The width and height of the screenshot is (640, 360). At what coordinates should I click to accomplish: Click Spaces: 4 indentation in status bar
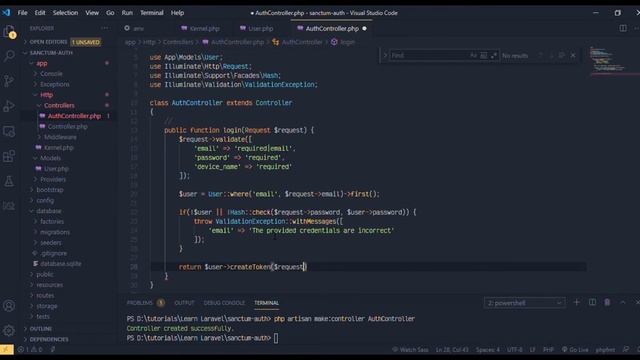pos(488,349)
